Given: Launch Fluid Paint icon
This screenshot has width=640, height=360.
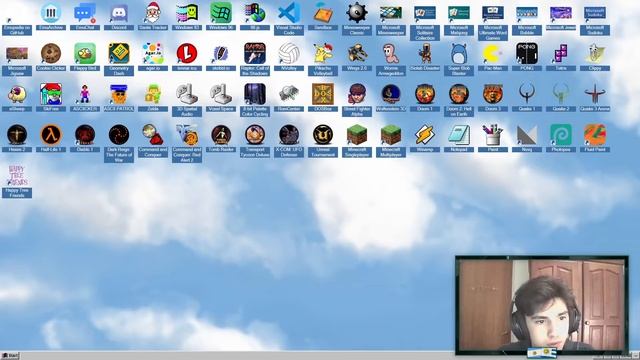Looking at the screenshot, I should (595, 135).
